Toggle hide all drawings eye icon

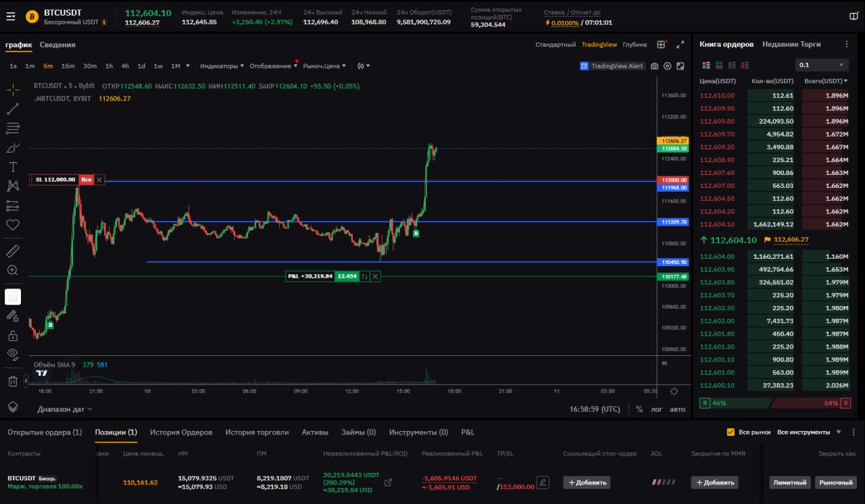pos(13,354)
